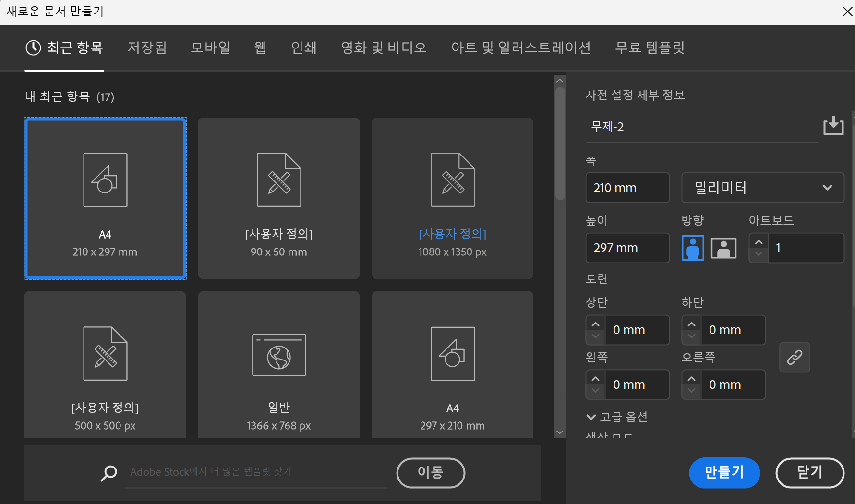Decrease bottom bleed using its down arrow
The image size is (855, 504).
coord(691,336)
